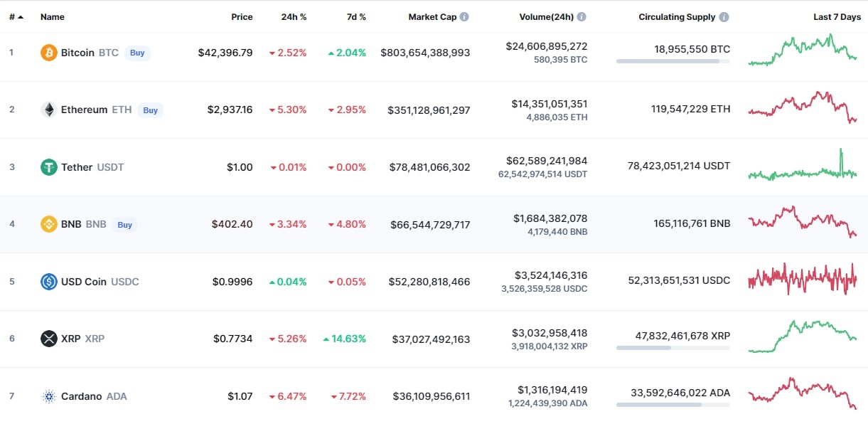
Task: Click Cardano volume $1,316,194,419
Action: tap(551, 390)
